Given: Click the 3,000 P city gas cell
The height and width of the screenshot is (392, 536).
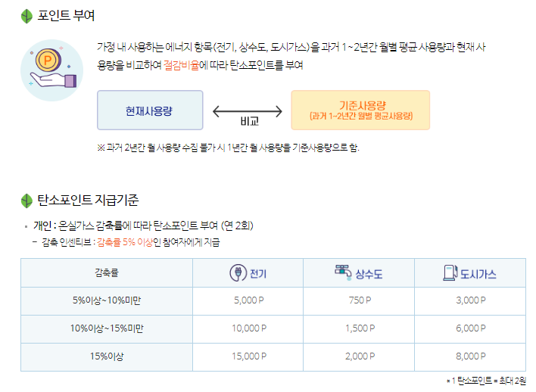Looking at the screenshot, I should point(471,300).
